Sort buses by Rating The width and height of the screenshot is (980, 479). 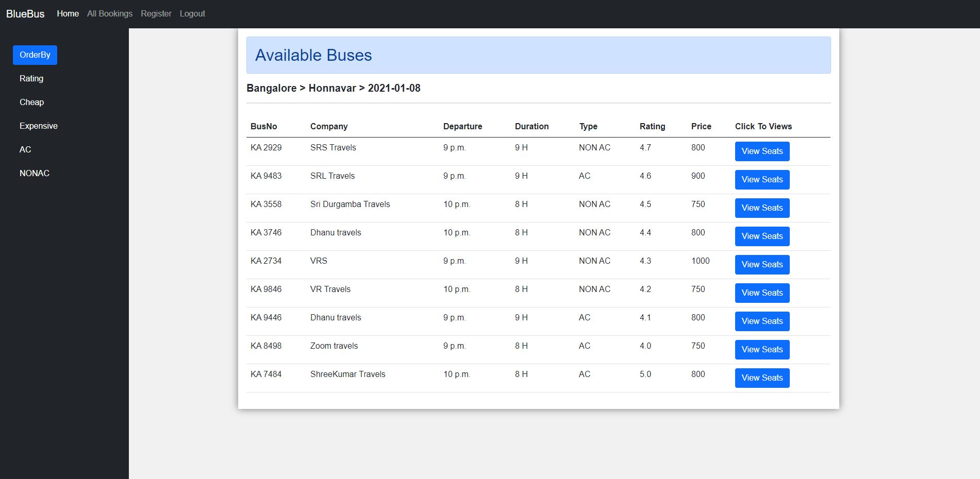click(32, 78)
